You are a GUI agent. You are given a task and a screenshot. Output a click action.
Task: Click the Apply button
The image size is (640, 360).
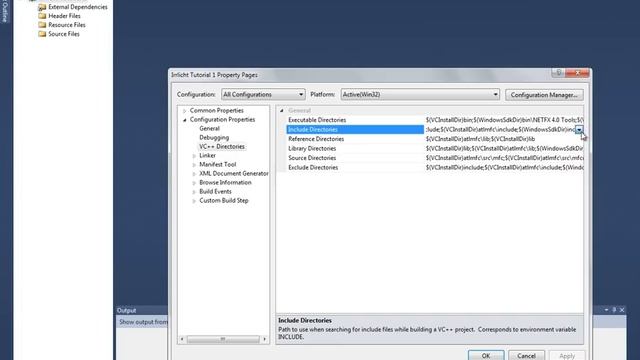click(567, 356)
